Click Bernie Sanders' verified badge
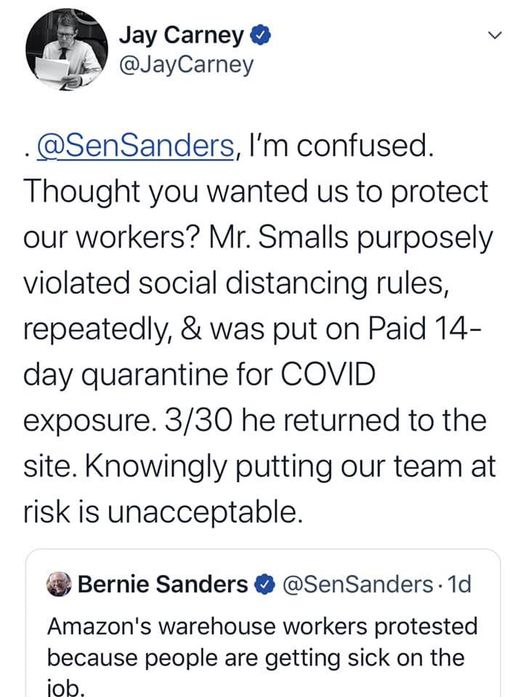The height and width of the screenshot is (697, 526). 264,585
